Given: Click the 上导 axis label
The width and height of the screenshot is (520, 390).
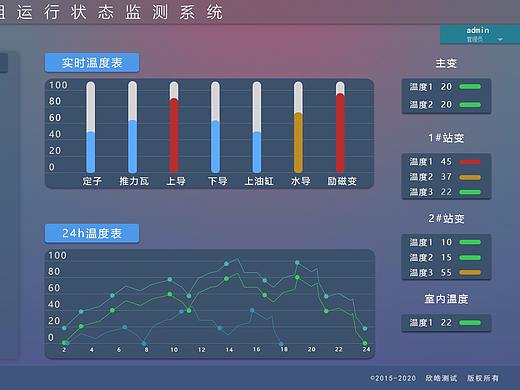Looking at the screenshot, I should coord(176,181).
